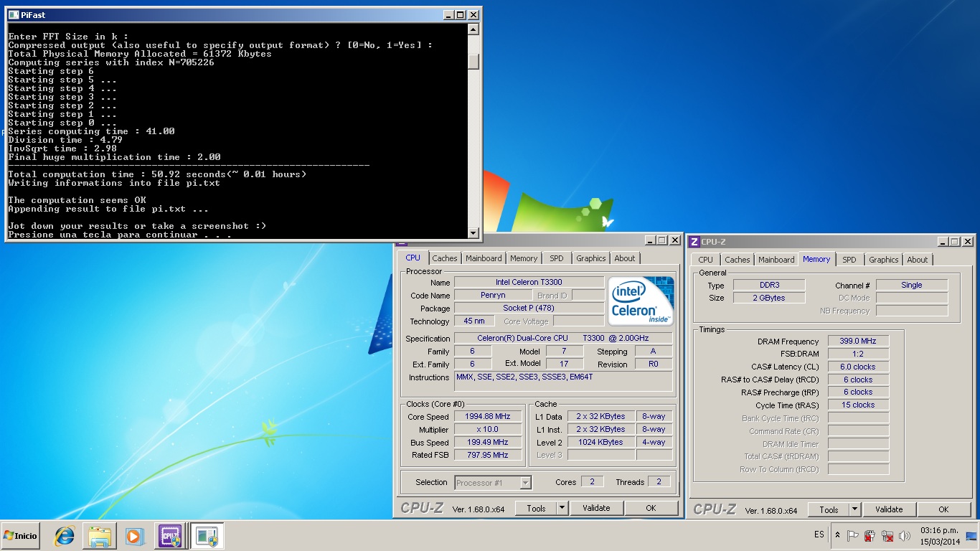This screenshot has width=980, height=551.
Task: Click Tools button in left CPU-Z window
Action: tap(536, 508)
